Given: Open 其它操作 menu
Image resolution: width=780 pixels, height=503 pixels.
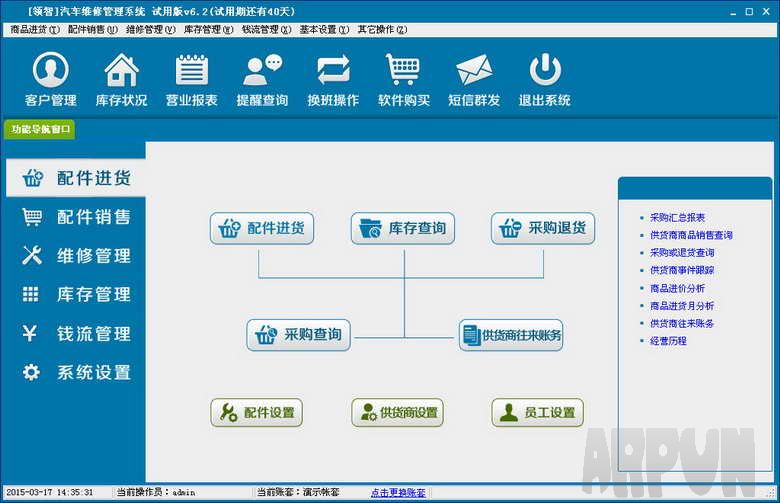Looking at the screenshot, I should click(382, 30).
